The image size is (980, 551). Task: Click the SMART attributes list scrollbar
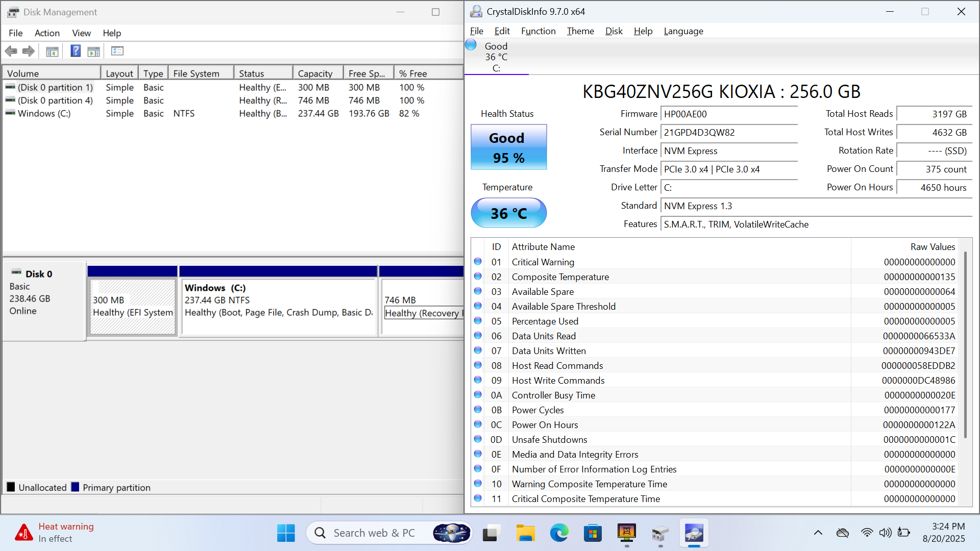(965, 344)
